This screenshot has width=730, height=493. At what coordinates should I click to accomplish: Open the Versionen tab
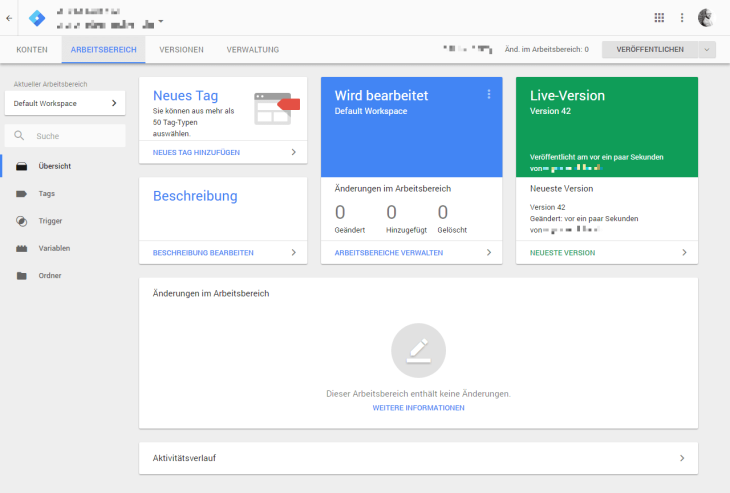181,49
